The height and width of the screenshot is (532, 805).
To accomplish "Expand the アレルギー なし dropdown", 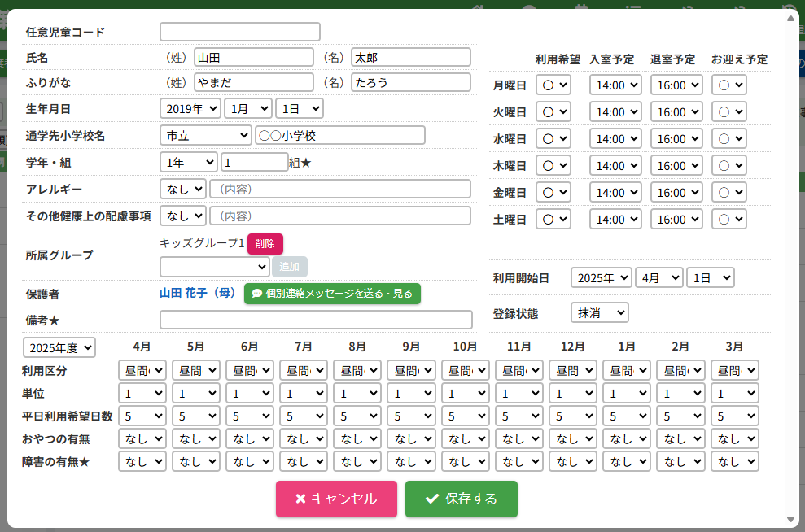I will [183, 189].
